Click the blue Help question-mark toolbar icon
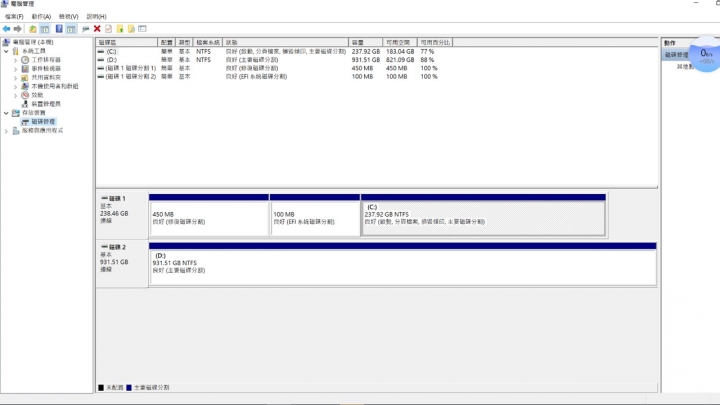 point(59,29)
